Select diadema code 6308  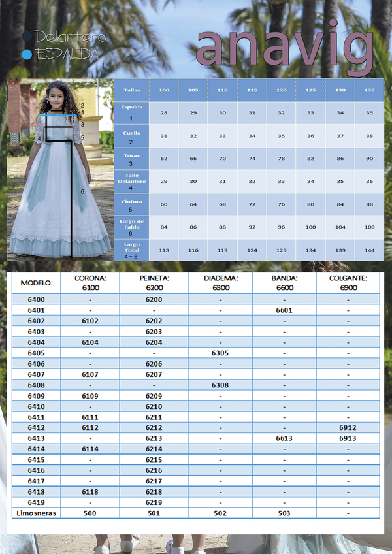(220, 385)
